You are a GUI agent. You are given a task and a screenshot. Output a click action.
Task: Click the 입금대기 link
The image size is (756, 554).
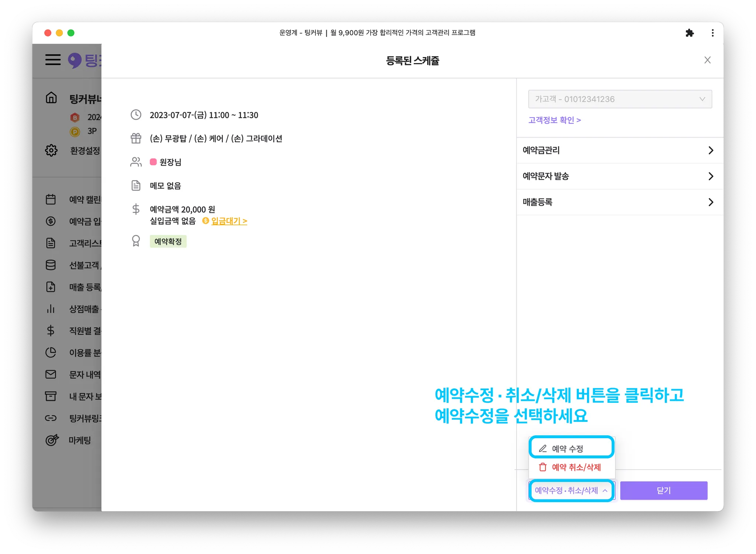tap(229, 221)
